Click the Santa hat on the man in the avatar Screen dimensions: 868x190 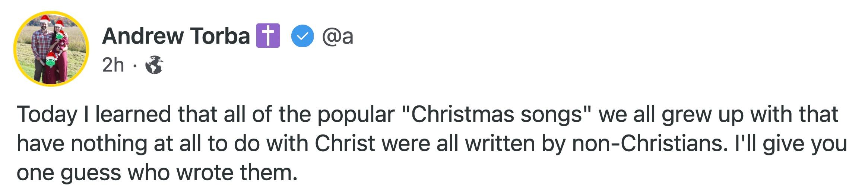45,19
